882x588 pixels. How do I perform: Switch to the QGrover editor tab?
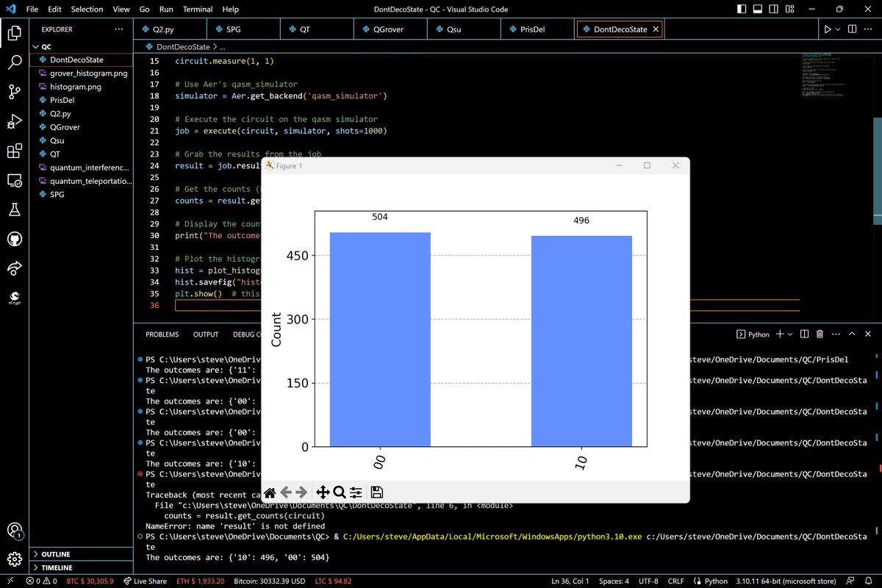[x=388, y=29]
